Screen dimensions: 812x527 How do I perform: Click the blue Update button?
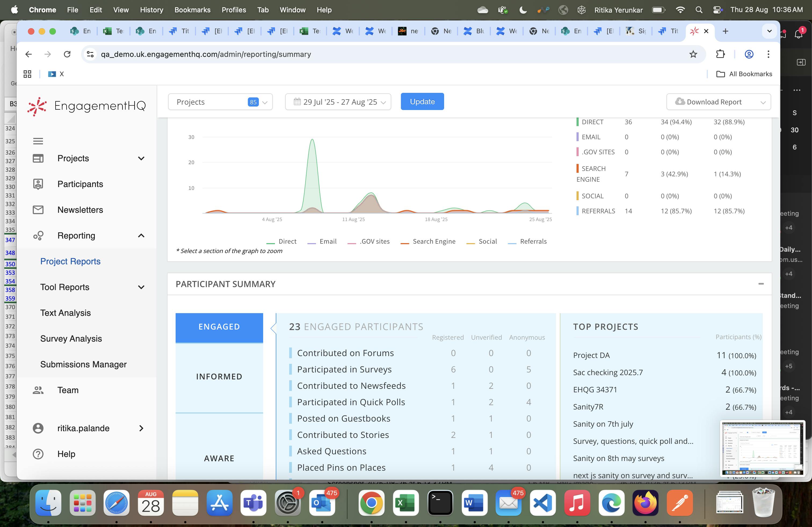(x=422, y=102)
